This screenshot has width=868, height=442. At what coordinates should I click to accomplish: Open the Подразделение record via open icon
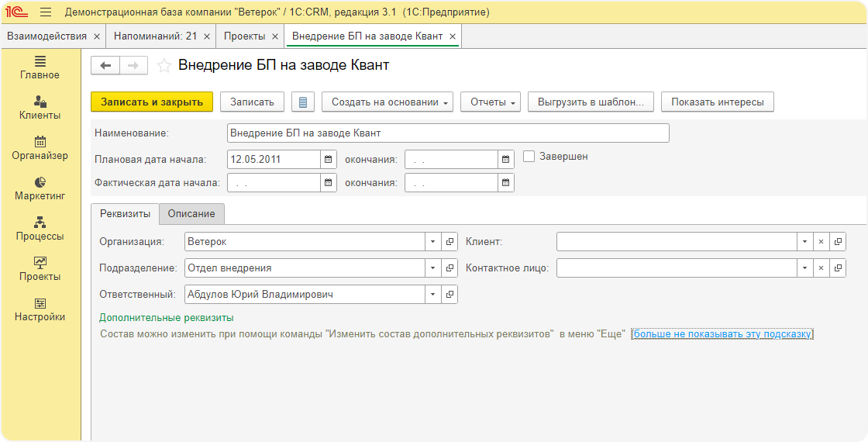(449, 268)
